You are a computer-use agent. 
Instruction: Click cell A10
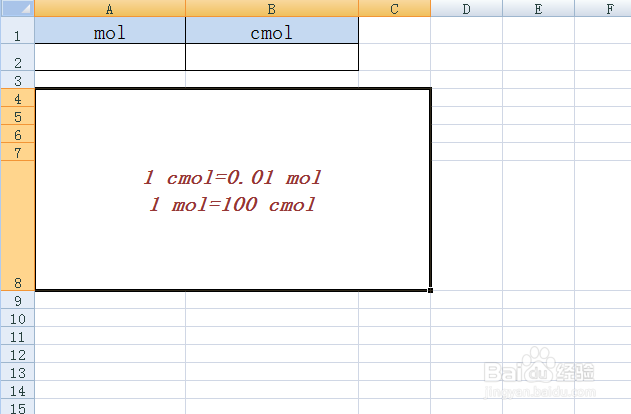[x=110, y=318]
